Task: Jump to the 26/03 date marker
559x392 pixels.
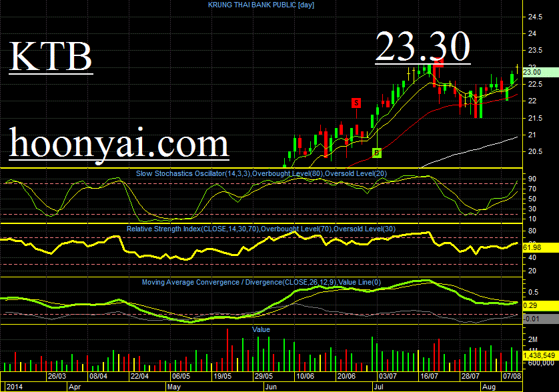Action: click(x=57, y=376)
